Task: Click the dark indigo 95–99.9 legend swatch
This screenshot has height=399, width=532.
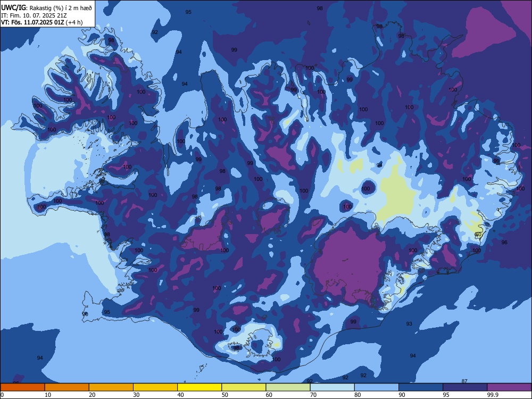Action: coord(465,387)
